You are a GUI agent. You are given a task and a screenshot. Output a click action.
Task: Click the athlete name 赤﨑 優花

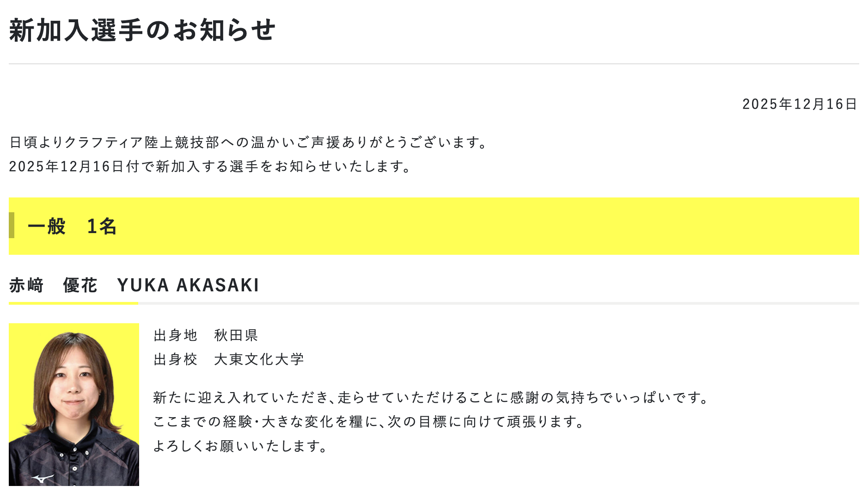click(53, 285)
